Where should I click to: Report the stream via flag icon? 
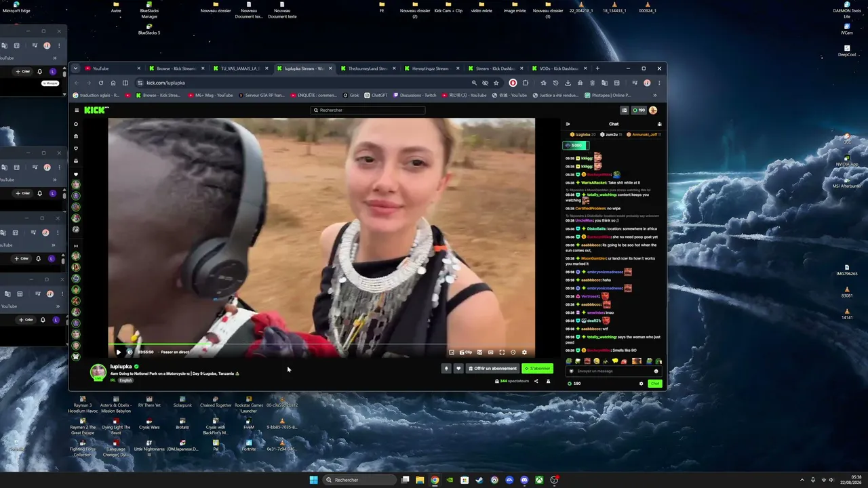(x=548, y=381)
